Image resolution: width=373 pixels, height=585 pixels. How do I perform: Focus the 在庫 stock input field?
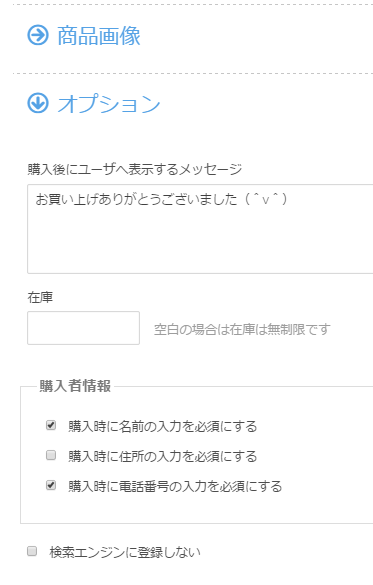(x=84, y=328)
